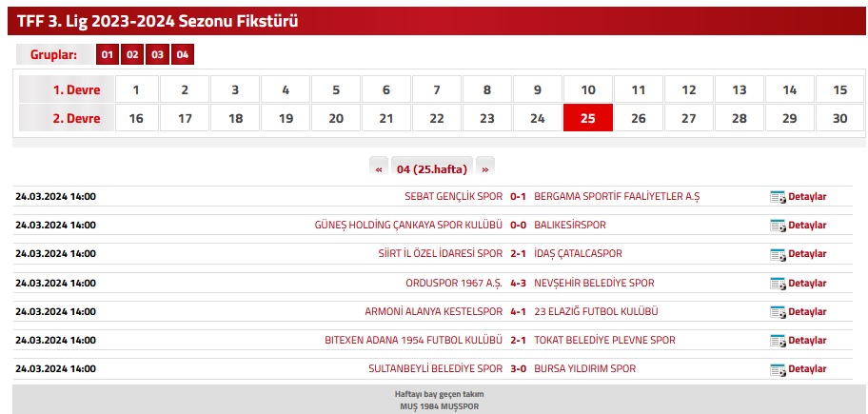Open SİİRT İL ÖZEL İDARESİ SPOR link
868x414 pixels.
[x=441, y=253]
